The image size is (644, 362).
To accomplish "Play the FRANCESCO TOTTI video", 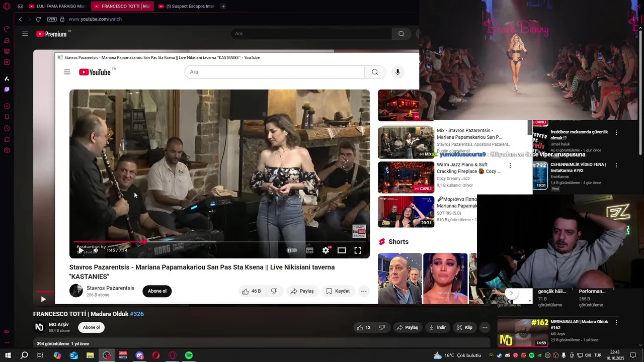I will (x=43, y=299).
